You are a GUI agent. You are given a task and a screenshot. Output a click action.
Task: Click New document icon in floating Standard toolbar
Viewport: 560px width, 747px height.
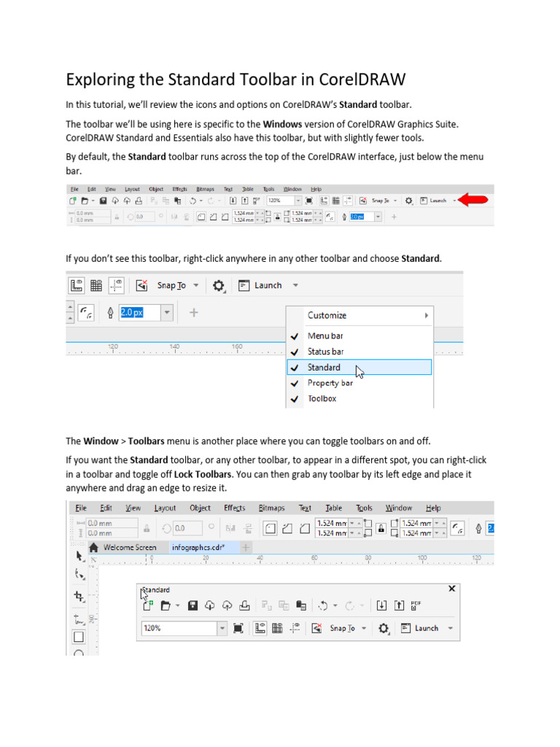tap(148, 605)
